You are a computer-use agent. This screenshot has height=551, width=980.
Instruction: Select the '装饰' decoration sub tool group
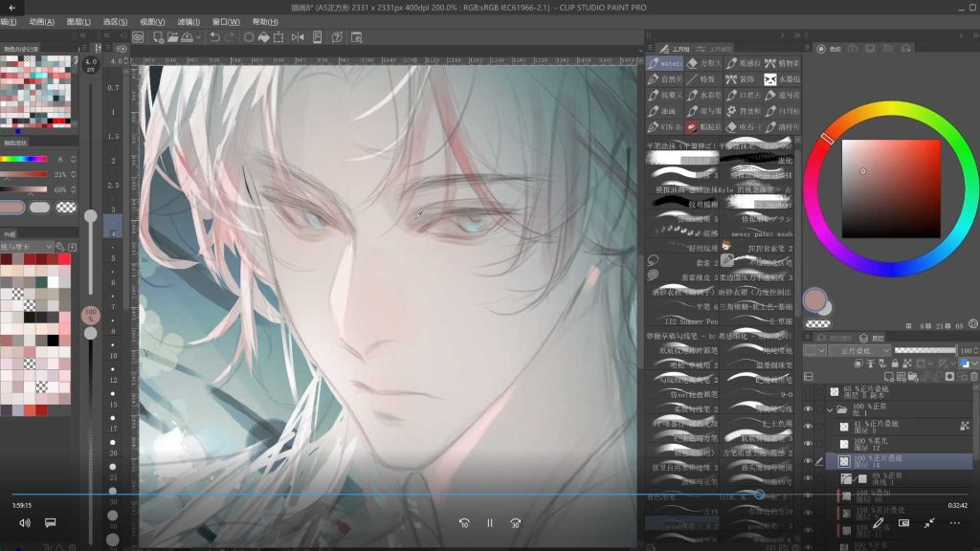(743, 79)
